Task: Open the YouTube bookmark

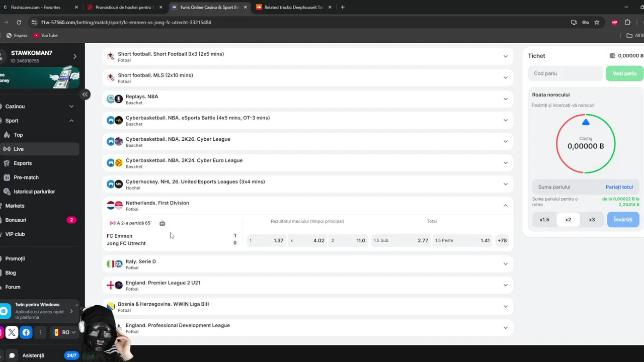Action: click(x=46, y=35)
